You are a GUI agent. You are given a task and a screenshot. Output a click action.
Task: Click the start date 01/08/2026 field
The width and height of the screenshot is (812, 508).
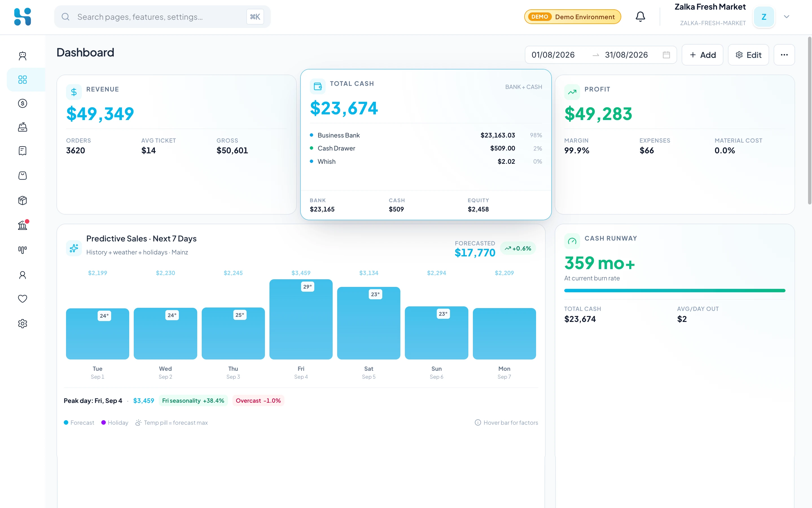pyautogui.click(x=553, y=55)
